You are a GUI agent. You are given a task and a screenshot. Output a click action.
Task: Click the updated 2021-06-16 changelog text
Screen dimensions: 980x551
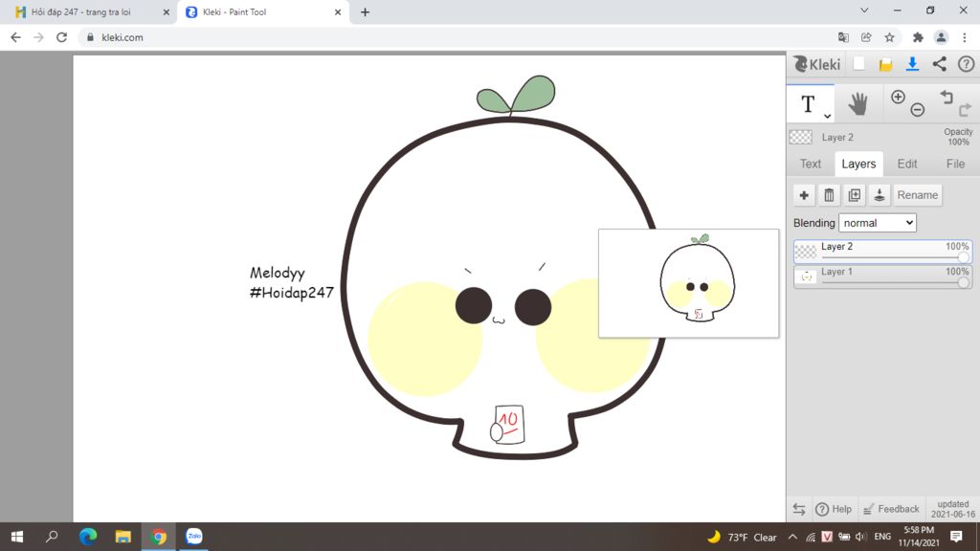[952, 509]
